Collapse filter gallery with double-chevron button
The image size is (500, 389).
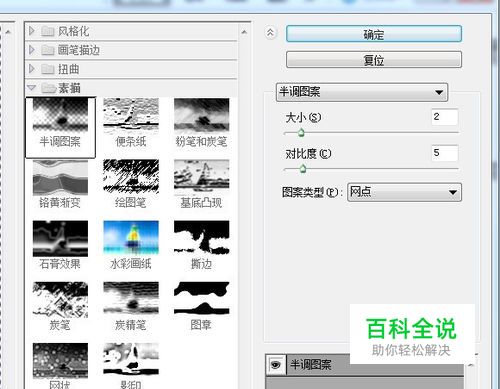tap(270, 33)
